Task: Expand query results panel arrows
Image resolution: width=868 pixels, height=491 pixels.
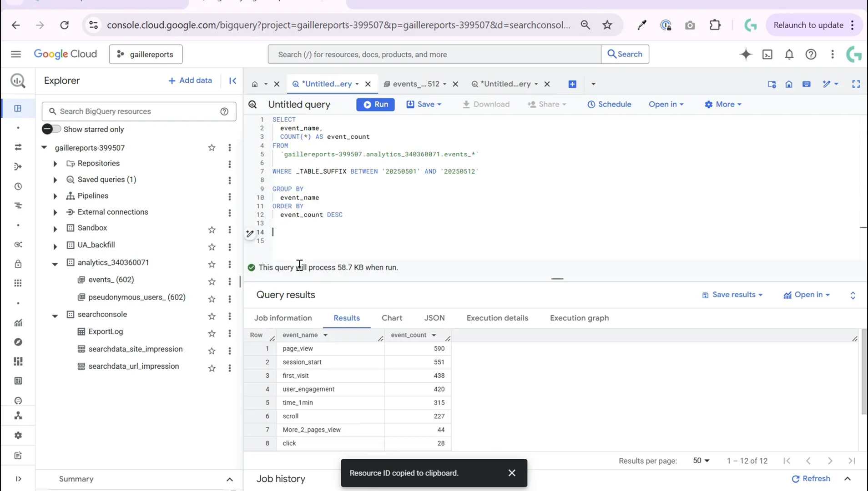Action: [x=853, y=296]
